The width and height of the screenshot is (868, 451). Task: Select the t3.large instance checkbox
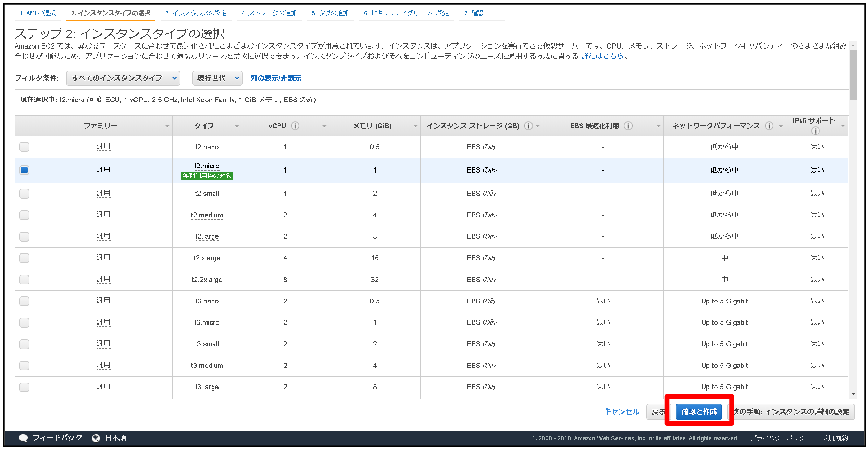[x=24, y=387]
